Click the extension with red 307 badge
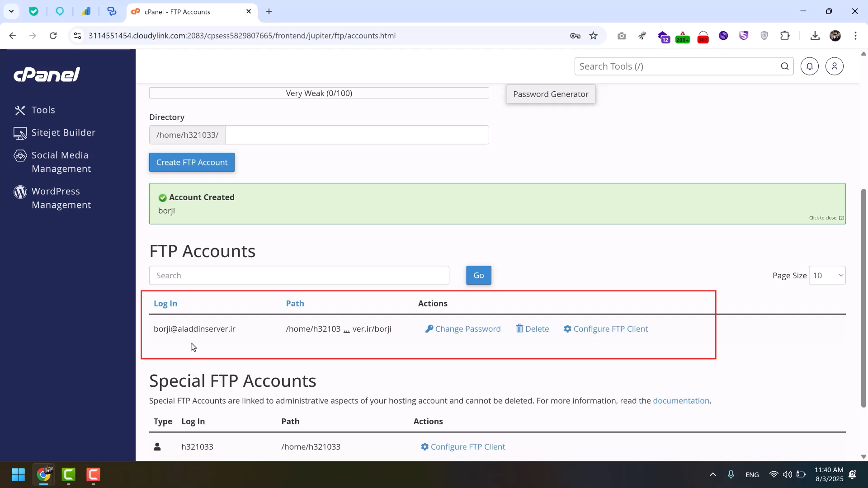The width and height of the screenshot is (868, 488). tap(703, 37)
